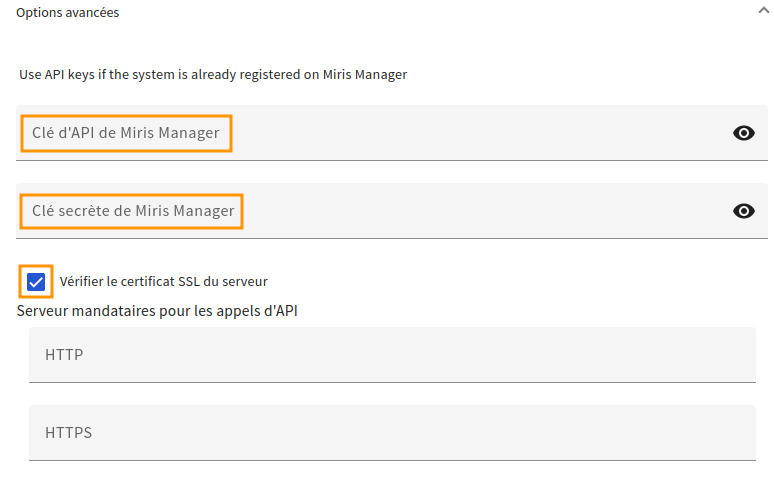Collapse the Options avancées section chevron
The image size is (774, 477).
[x=764, y=10]
